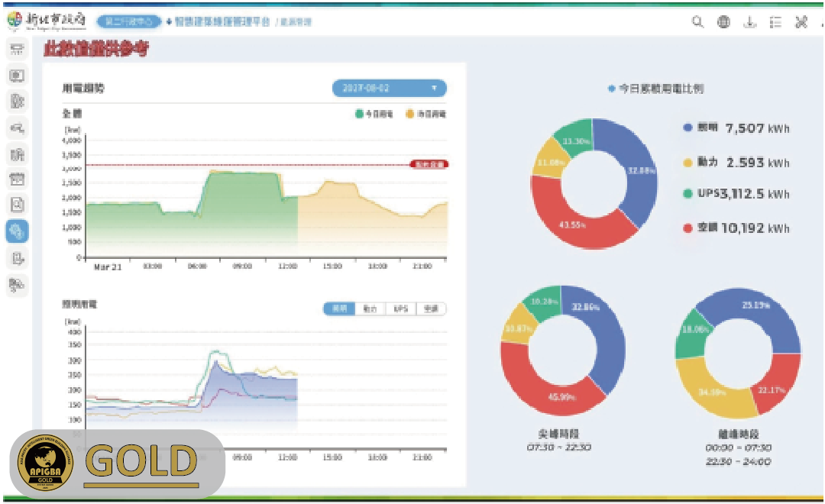The height and width of the screenshot is (504, 825).
Task: Click the New Taipei City Government logo
Action: 47,21
